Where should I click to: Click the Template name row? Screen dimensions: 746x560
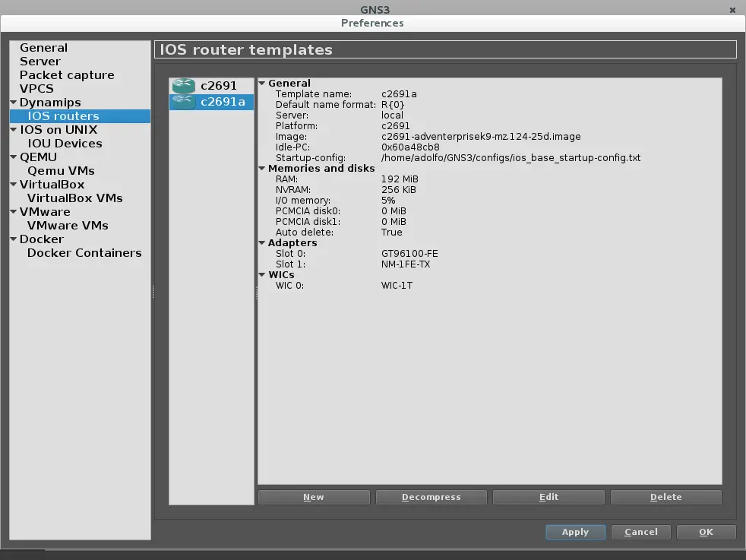click(490, 93)
